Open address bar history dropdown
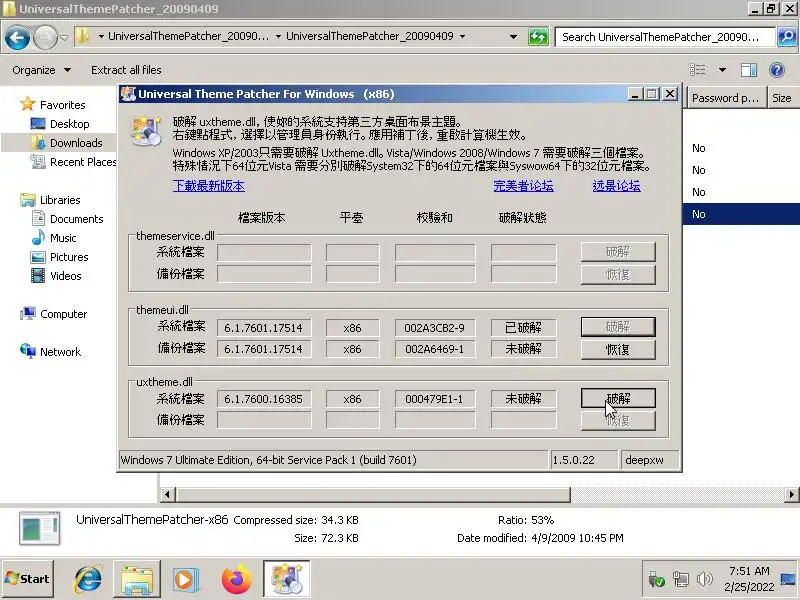This screenshot has width=800, height=600. (x=513, y=37)
